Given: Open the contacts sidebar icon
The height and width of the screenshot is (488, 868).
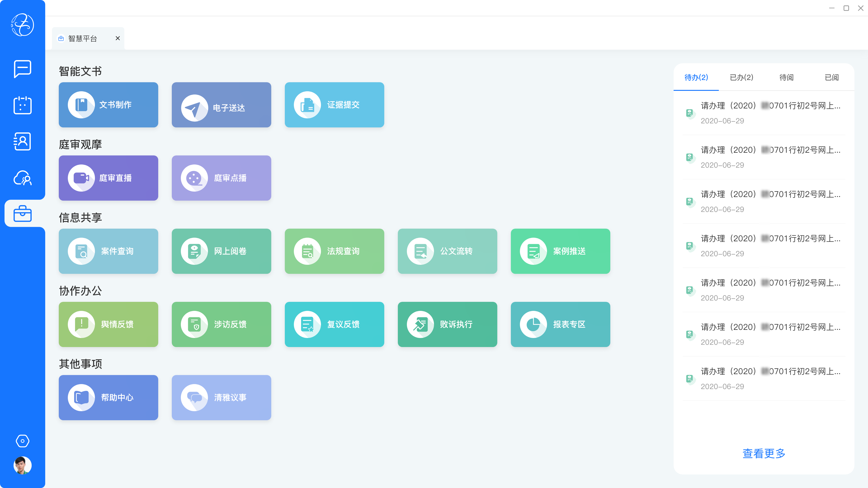Looking at the screenshot, I should click(23, 141).
